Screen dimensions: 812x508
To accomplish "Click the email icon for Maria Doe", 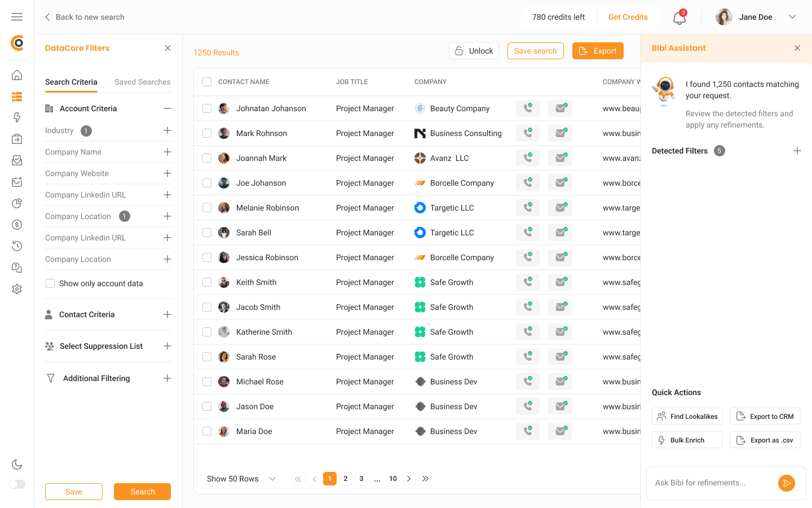I will point(560,431).
